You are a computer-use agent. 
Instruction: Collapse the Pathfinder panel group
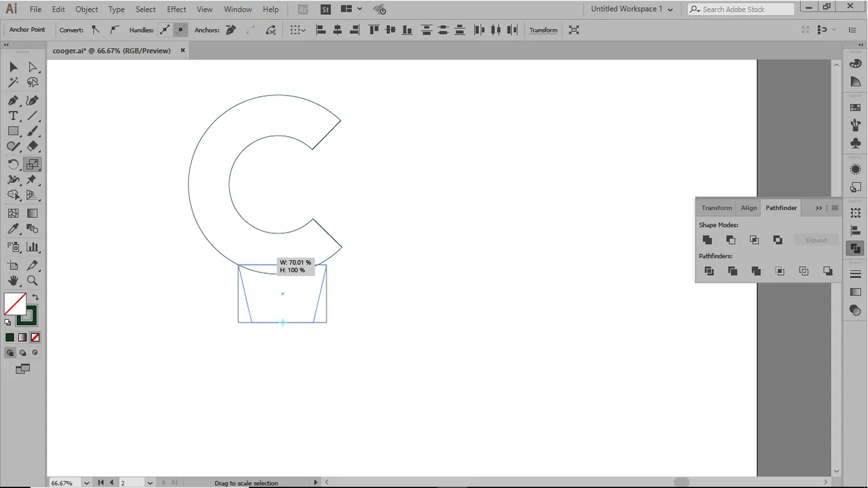pyautogui.click(x=818, y=208)
